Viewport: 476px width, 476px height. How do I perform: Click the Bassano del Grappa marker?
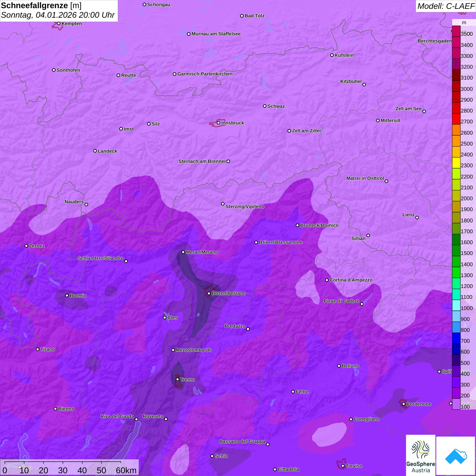coord(268,444)
